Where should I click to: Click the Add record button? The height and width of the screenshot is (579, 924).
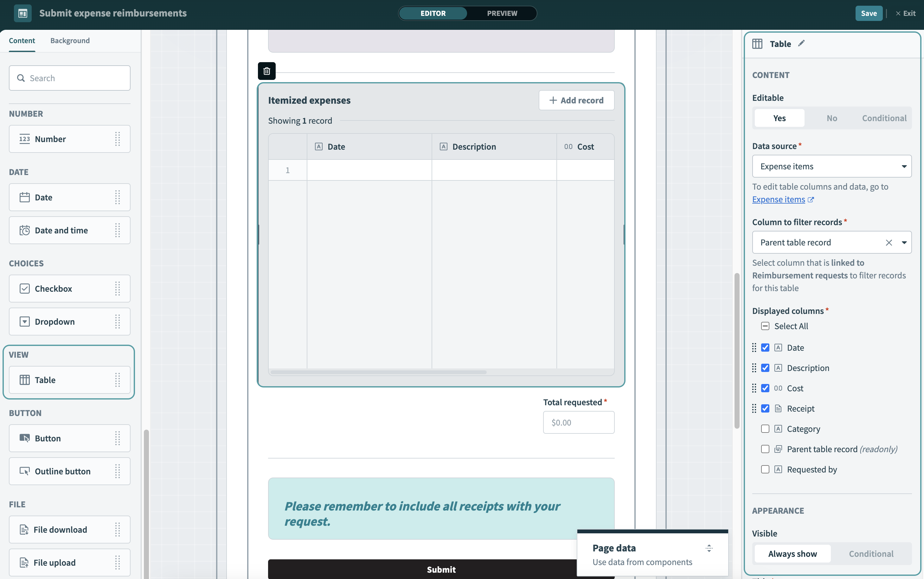click(576, 100)
